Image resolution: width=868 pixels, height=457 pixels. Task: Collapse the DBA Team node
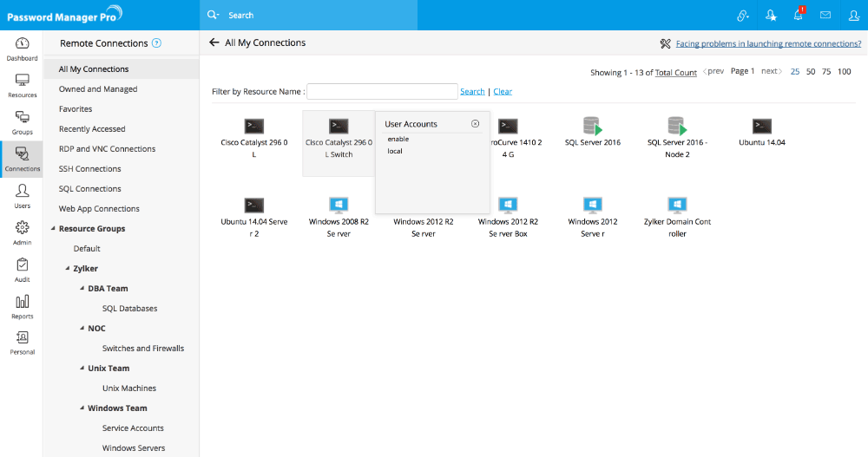(82, 288)
